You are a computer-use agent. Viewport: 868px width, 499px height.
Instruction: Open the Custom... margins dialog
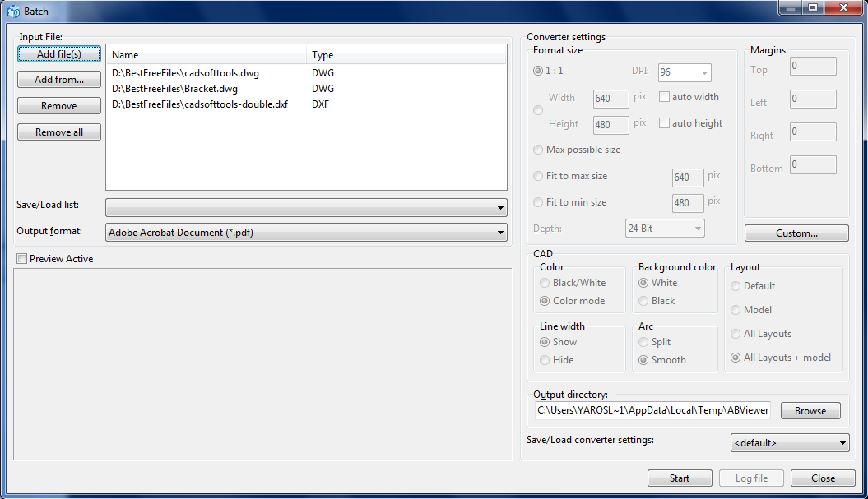click(x=796, y=233)
